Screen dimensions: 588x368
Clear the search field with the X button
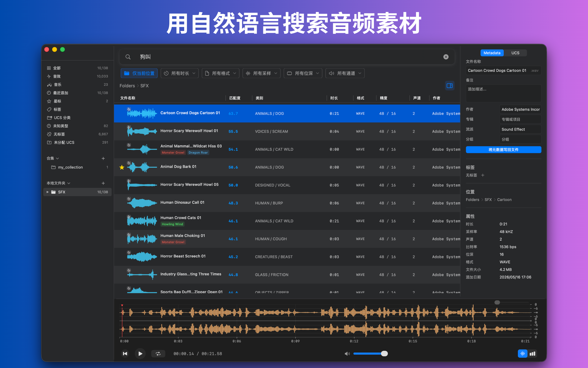(446, 57)
